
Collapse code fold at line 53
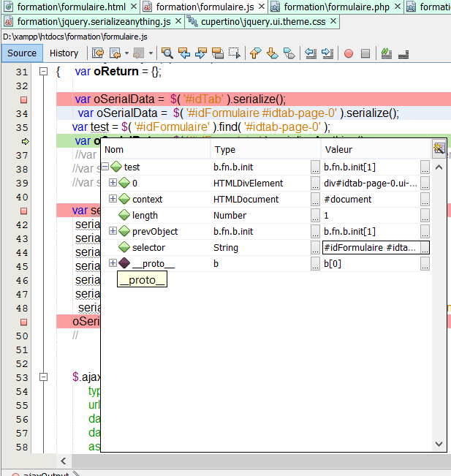point(44,377)
